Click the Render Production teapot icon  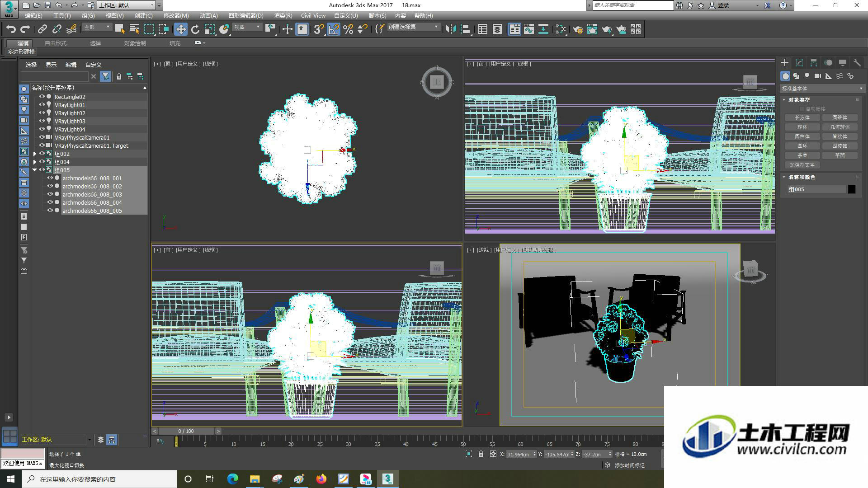(x=607, y=29)
